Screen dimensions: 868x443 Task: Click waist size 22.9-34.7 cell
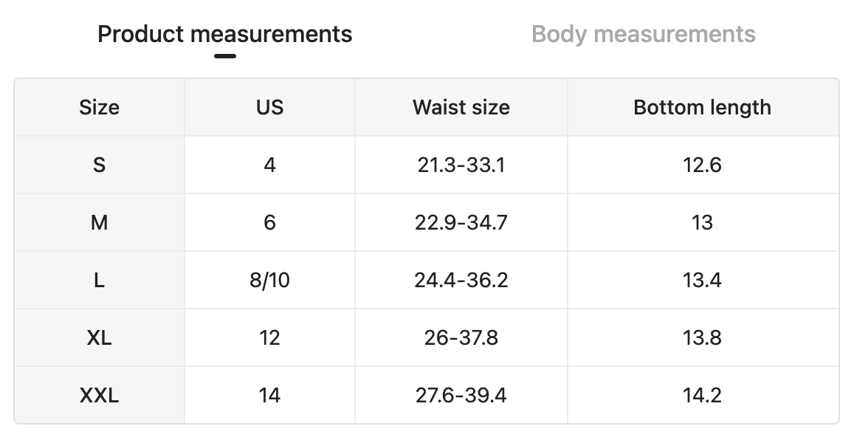pyautogui.click(x=461, y=223)
